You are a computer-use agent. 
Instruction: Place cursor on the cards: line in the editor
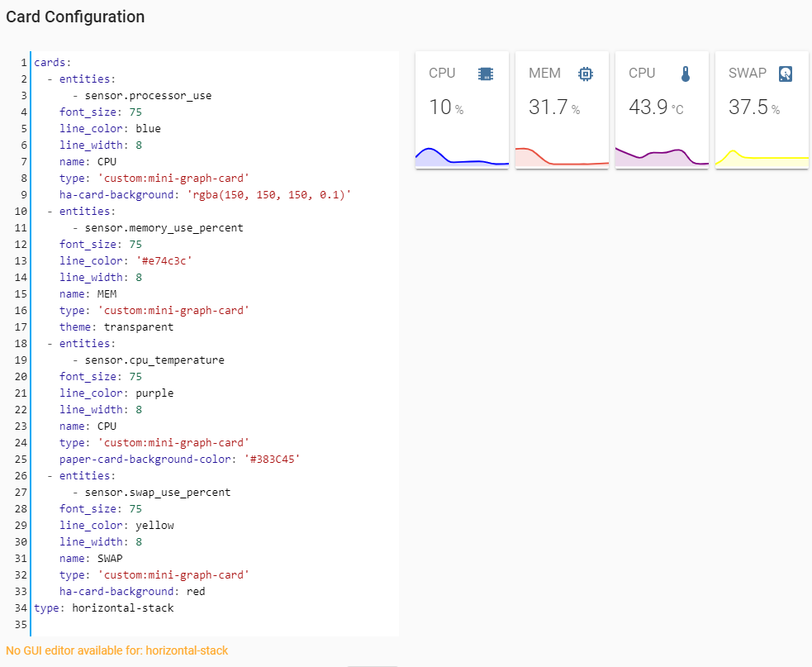click(x=50, y=62)
